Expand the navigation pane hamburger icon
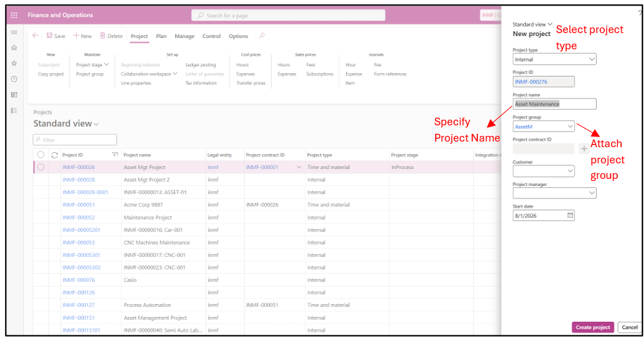Screen dimensions: 644x338 click(x=14, y=32)
